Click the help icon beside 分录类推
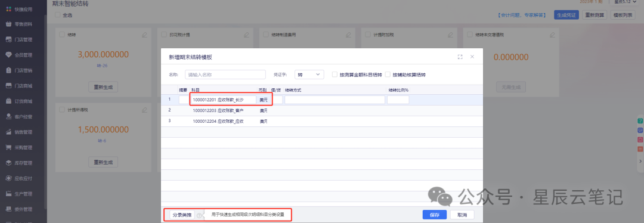Image resolution: width=644 pixels, height=223 pixels. click(199, 215)
